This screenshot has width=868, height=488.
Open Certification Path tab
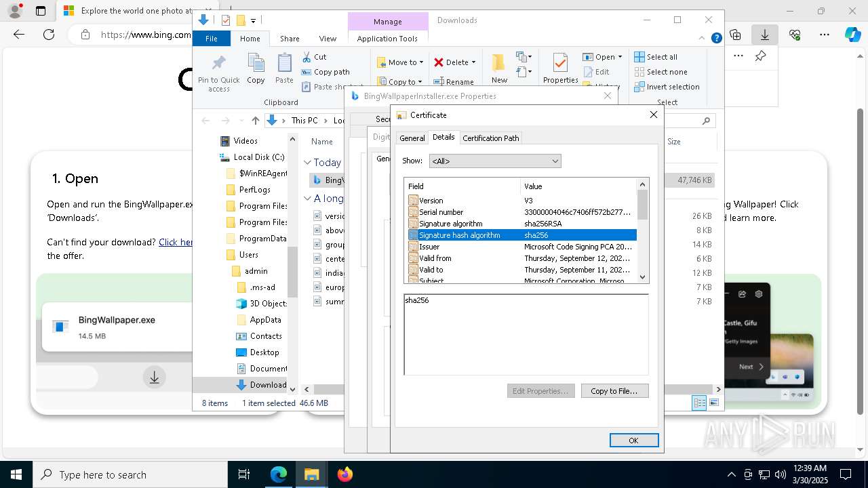[x=490, y=138]
